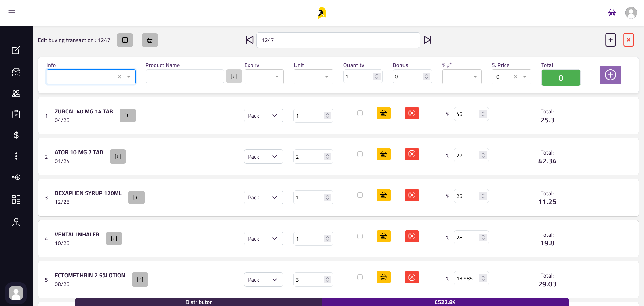Edit percentage with pencil icon in header
Screen dimensions: 644x306
450,65
